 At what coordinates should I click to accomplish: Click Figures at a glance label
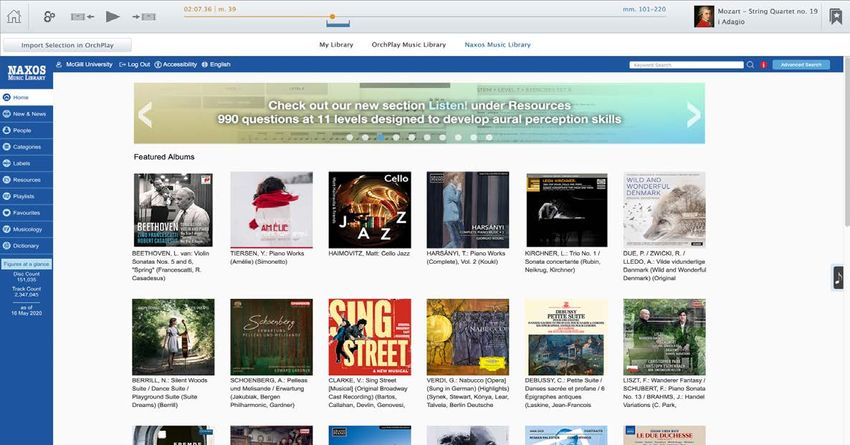point(27,264)
